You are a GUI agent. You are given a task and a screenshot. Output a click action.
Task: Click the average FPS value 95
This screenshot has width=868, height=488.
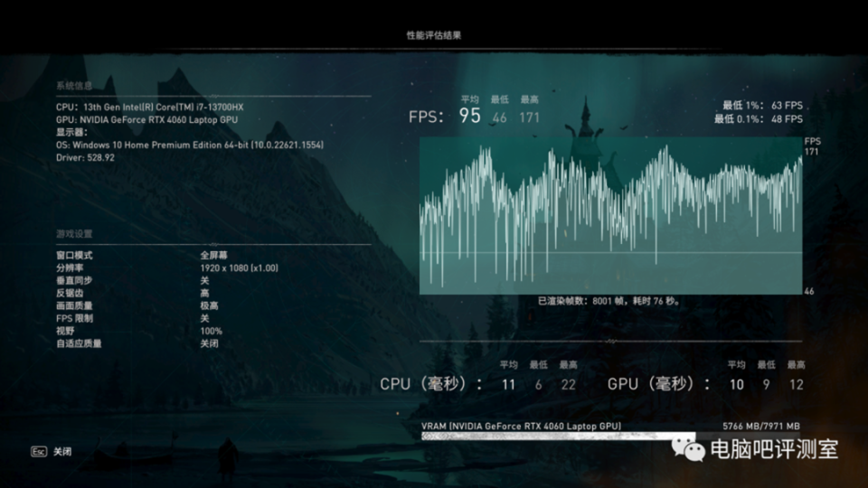[x=469, y=116]
